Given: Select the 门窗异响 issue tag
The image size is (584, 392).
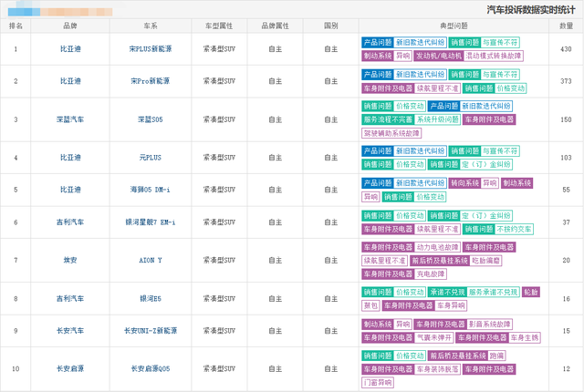Looking at the screenshot, I should coord(378,382).
